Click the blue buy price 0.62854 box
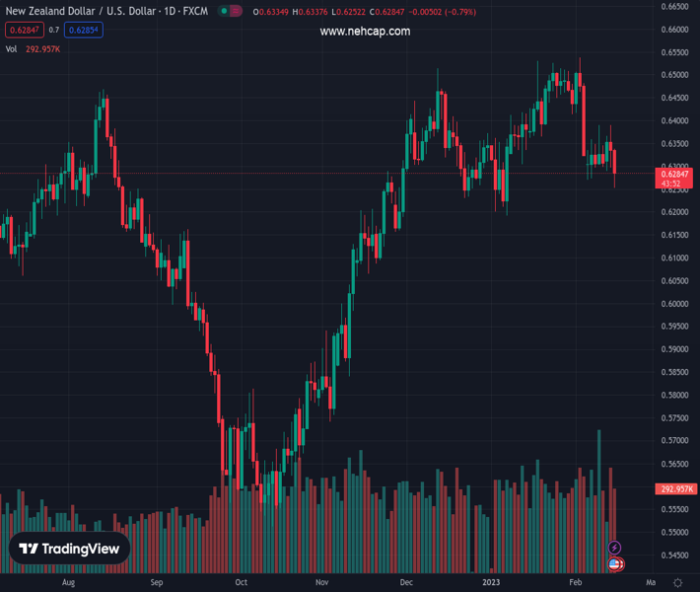Image resolution: width=700 pixels, height=592 pixels. pyautogui.click(x=84, y=30)
